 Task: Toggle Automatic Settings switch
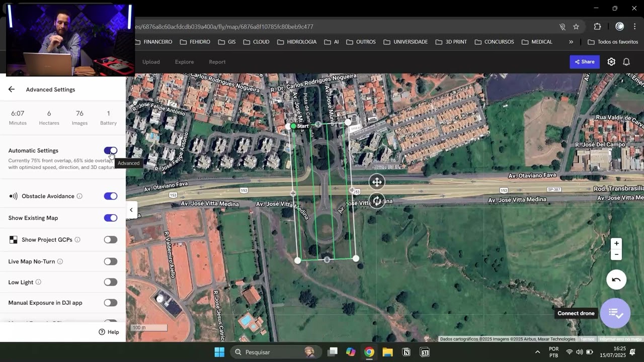click(x=111, y=151)
